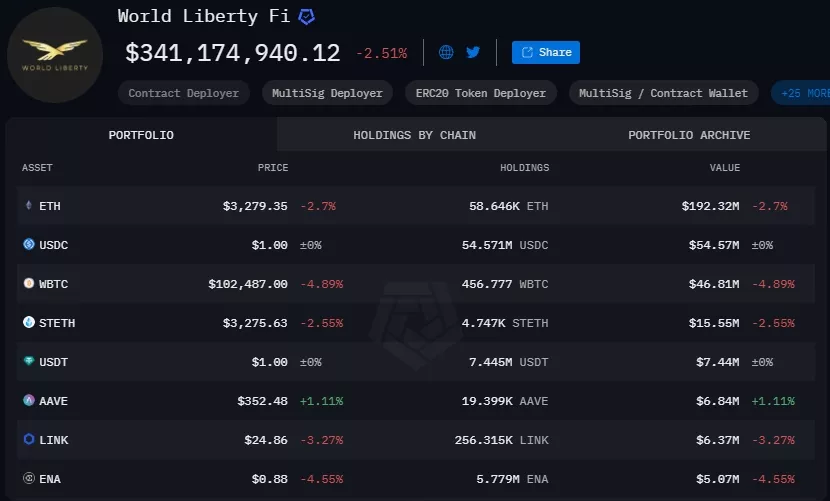Open the STETH asset name
Screen dimensions: 830x501
pyautogui.click(x=57, y=323)
